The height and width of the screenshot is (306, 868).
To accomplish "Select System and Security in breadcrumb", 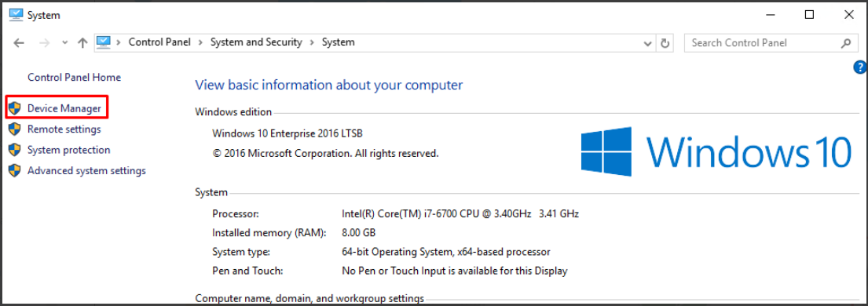I will [x=256, y=42].
